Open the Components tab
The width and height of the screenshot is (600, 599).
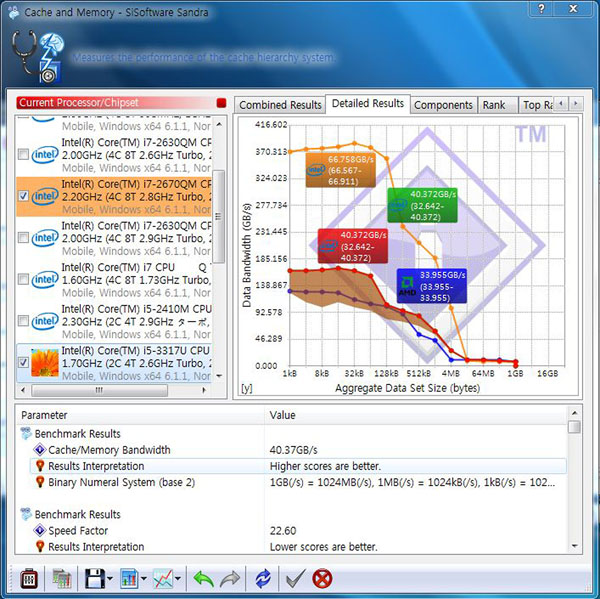tap(443, 105)
